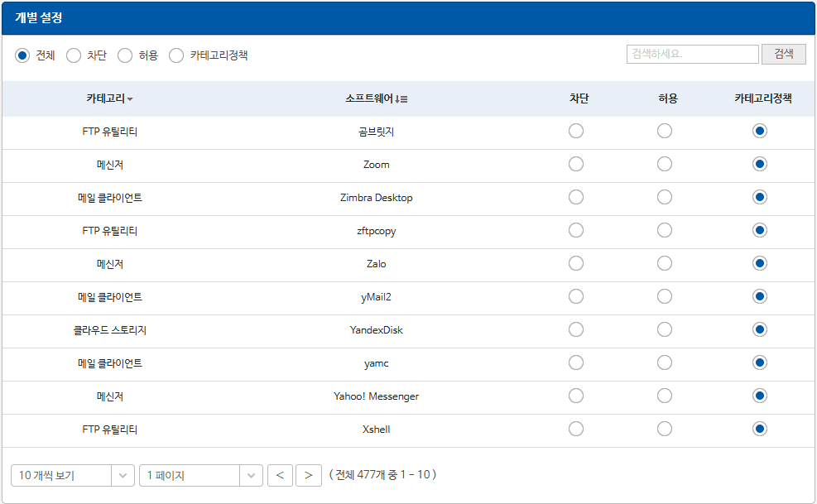Block Yahoo! Messenger with 차단 radio
The image size is (817, 504).
click(576, 396)
